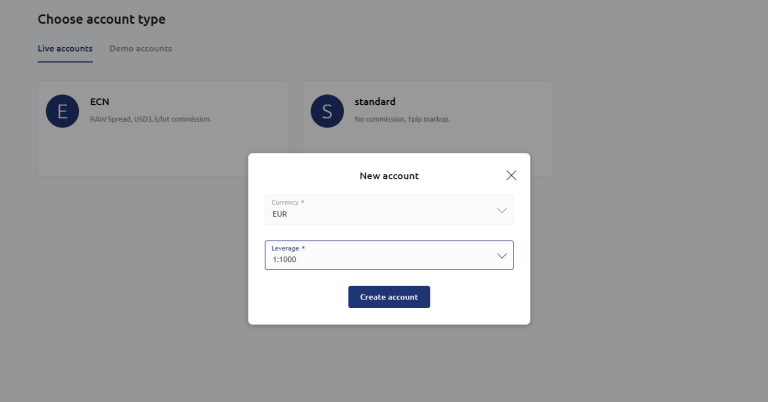Choose the ECN account title
The height and width of the screenshot is (402, 768).
tap(99, 101)
